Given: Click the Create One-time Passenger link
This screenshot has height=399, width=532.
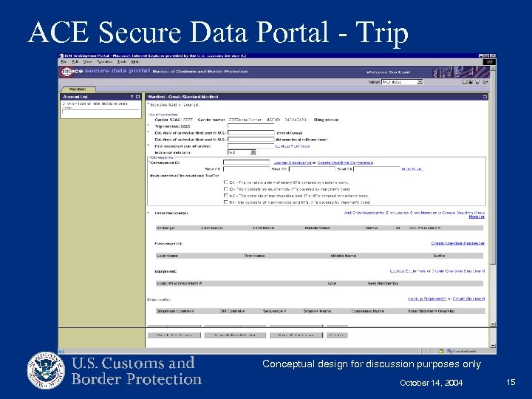Looking at the screenshot, I should pos(457,243).
